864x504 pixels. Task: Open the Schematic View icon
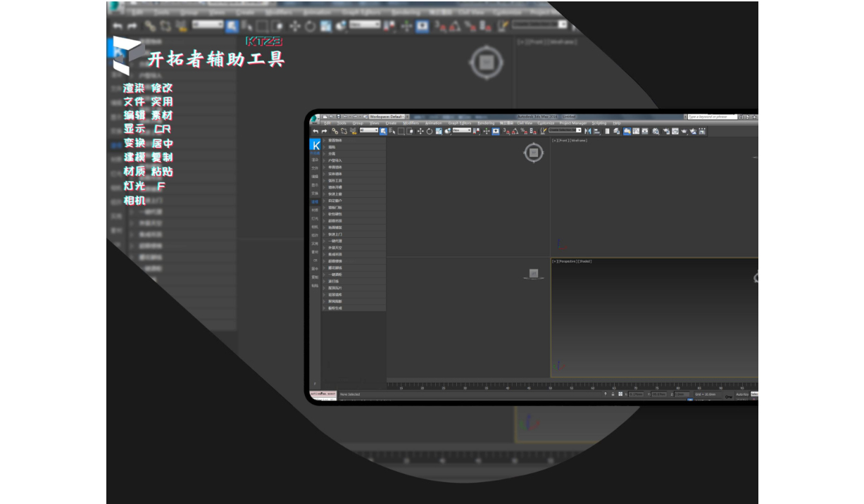click(x=644, y=131)
